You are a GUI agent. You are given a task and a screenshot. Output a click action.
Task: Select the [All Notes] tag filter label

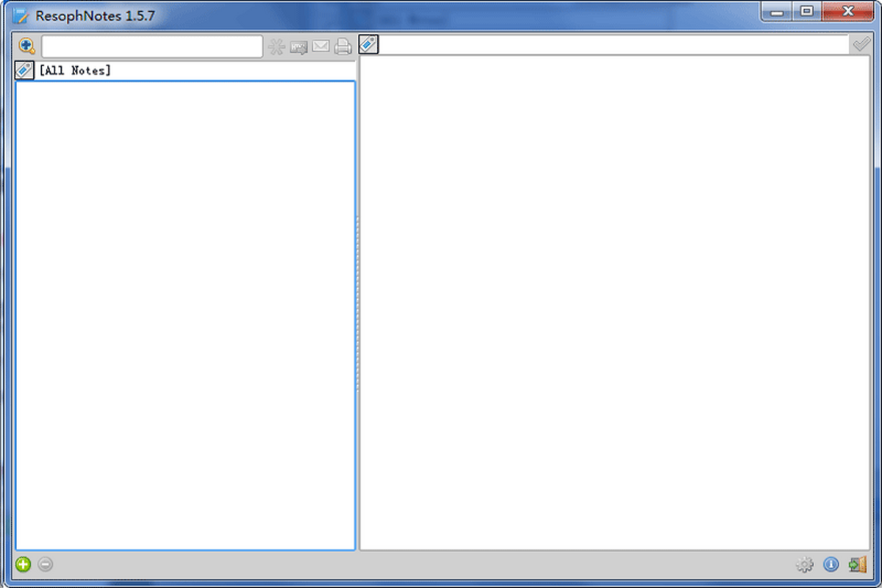pyautogui.click(x=75, y=71)
